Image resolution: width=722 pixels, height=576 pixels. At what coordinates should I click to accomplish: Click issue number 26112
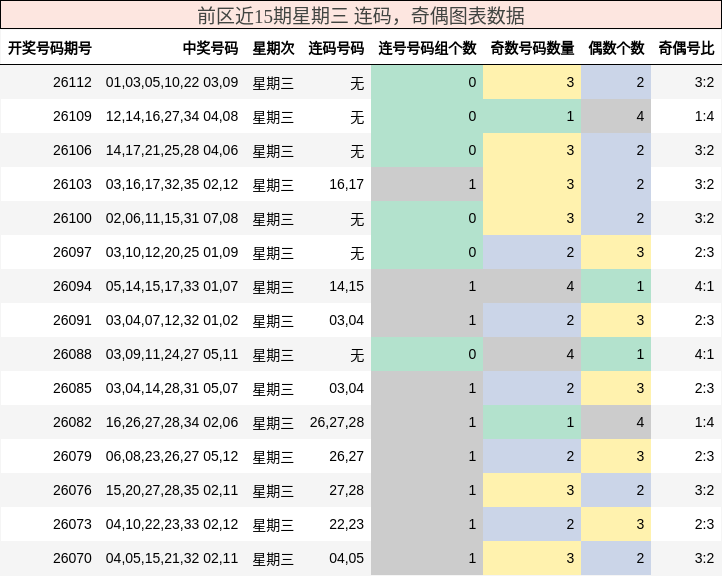click(72, 82)
